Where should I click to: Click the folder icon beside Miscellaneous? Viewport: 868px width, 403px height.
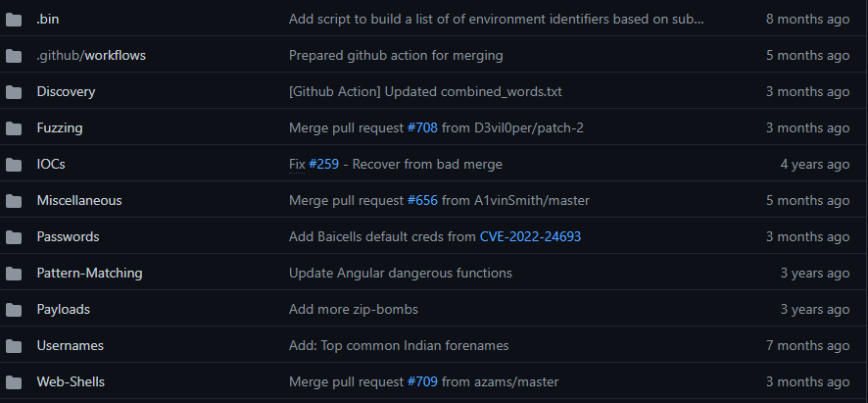coord(14,200)
